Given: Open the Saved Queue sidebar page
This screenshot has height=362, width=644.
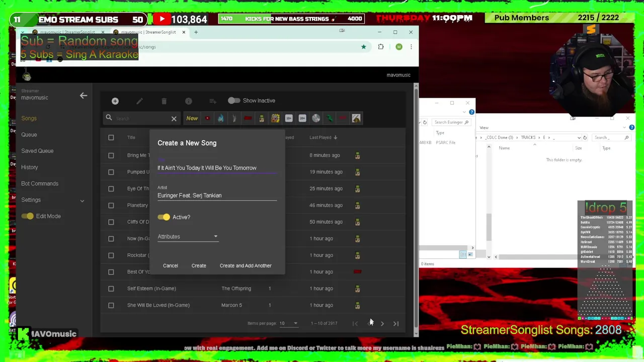Looking at the screenshot, I should (x=37, y=151).
